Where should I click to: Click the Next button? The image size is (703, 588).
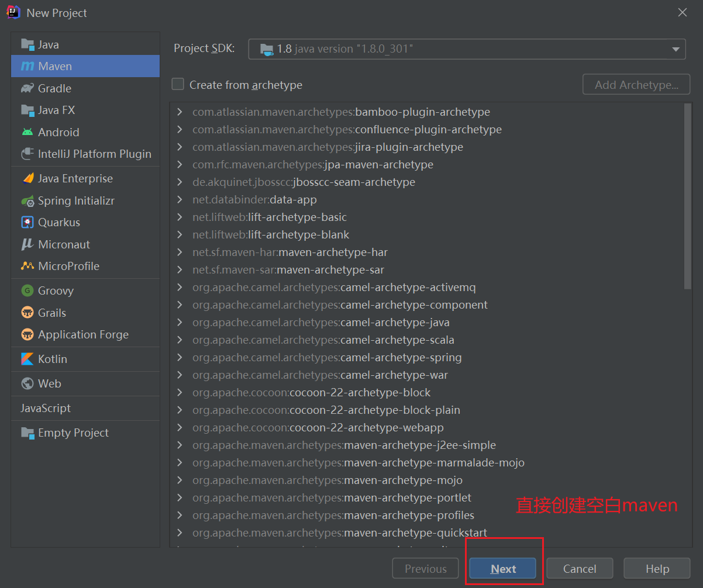pos(503,569)
